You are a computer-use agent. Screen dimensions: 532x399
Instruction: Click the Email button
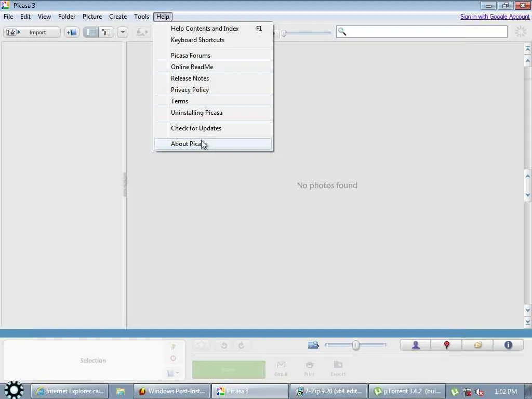coord(281,369)
